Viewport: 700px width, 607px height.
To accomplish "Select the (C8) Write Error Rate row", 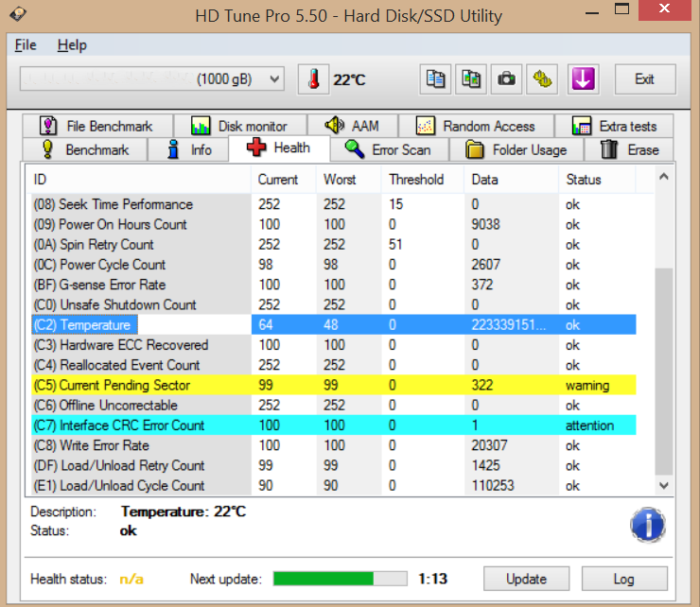I will coord(334,445).
